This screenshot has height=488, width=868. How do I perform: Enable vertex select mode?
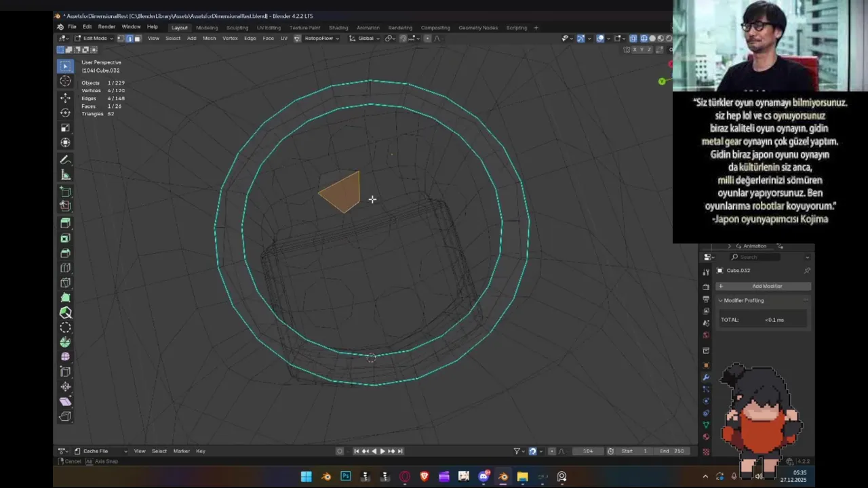121,38
